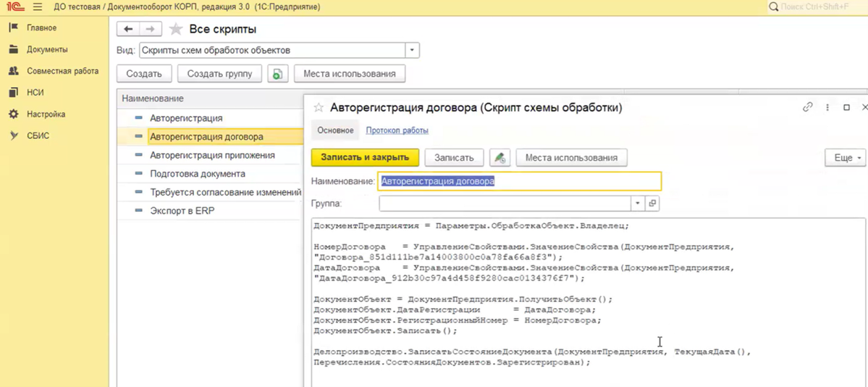The width and height of the screenshot is (868, 387).
Task: Expand the Группа dropdown arrow
Action: coord(638,204)
